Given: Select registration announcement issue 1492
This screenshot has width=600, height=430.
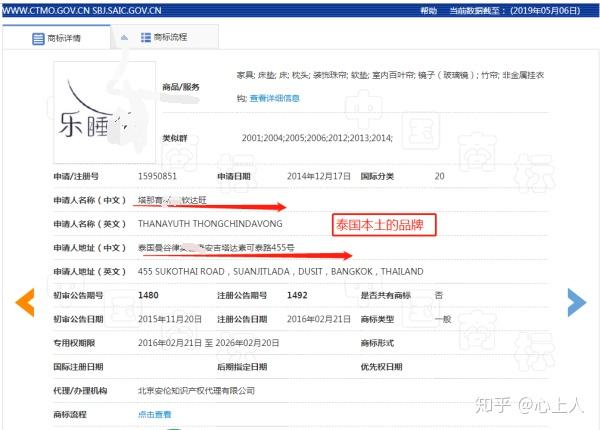Looking at the screenshot, I should (x=297, y=295).
